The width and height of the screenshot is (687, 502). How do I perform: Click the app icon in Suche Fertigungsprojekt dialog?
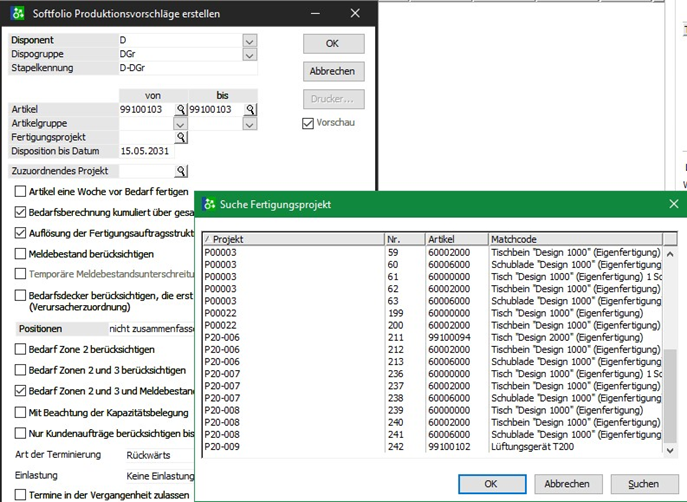209,204
